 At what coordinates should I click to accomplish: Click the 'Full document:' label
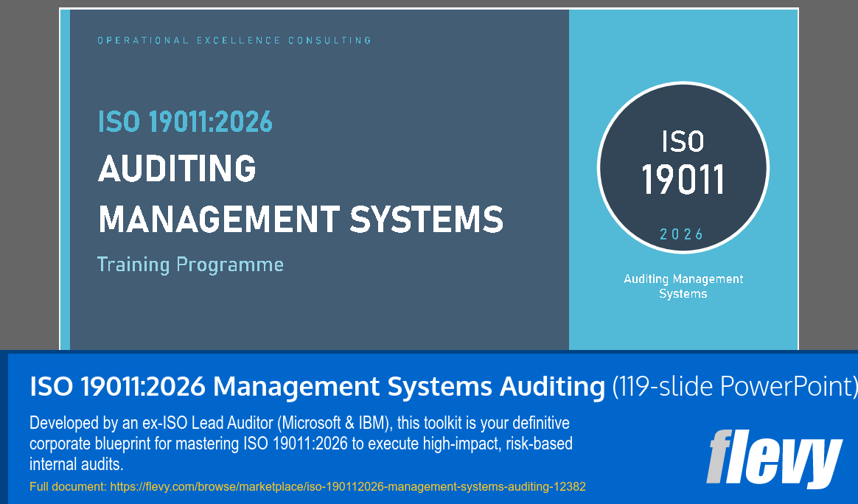point(69,486)
